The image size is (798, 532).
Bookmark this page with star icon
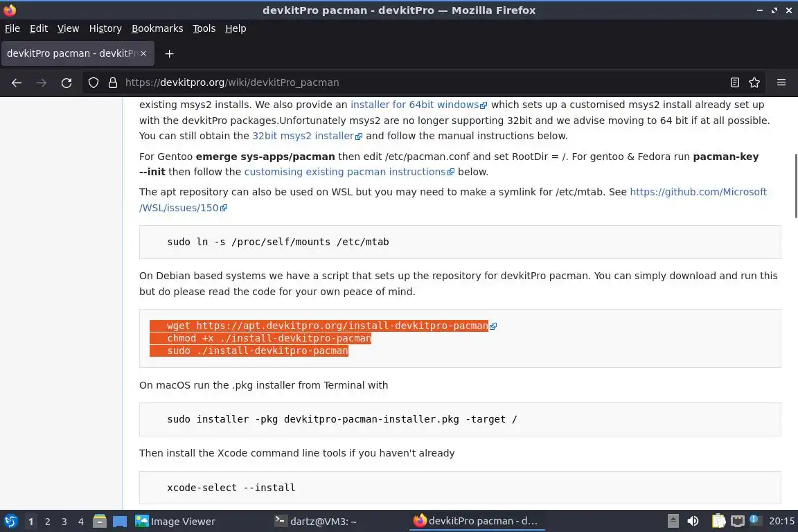click(x=754, y=82)
